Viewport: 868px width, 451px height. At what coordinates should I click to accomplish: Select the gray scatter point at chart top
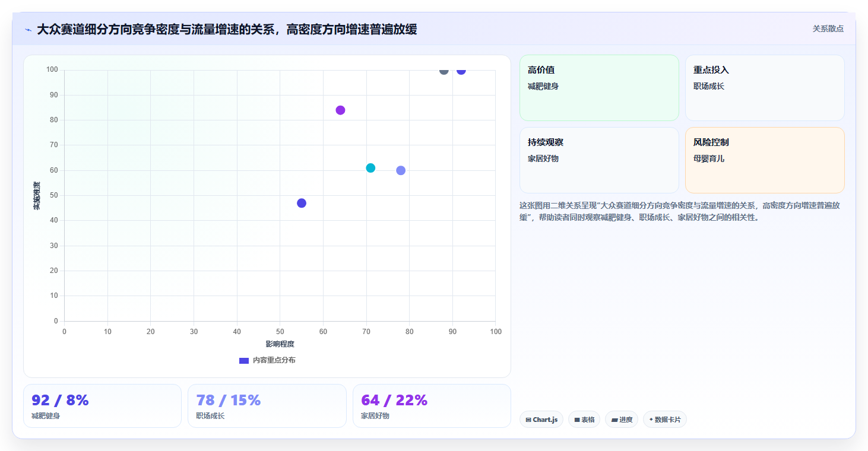tap(444, 70)
